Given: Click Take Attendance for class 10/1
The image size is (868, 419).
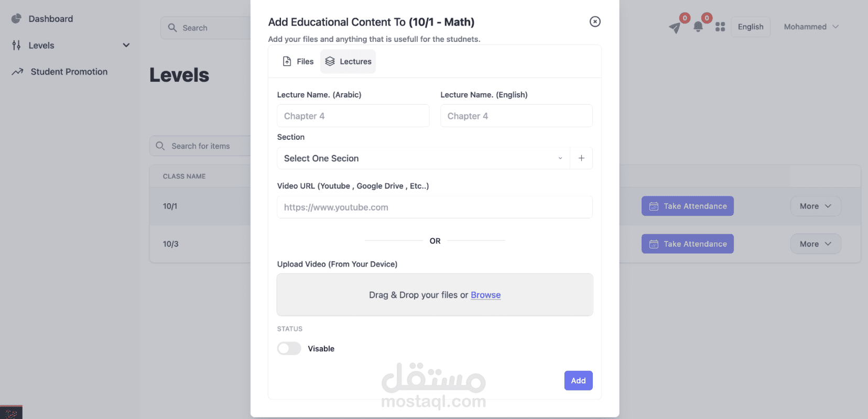Looking at the screenshot, I should coord(687,206).
